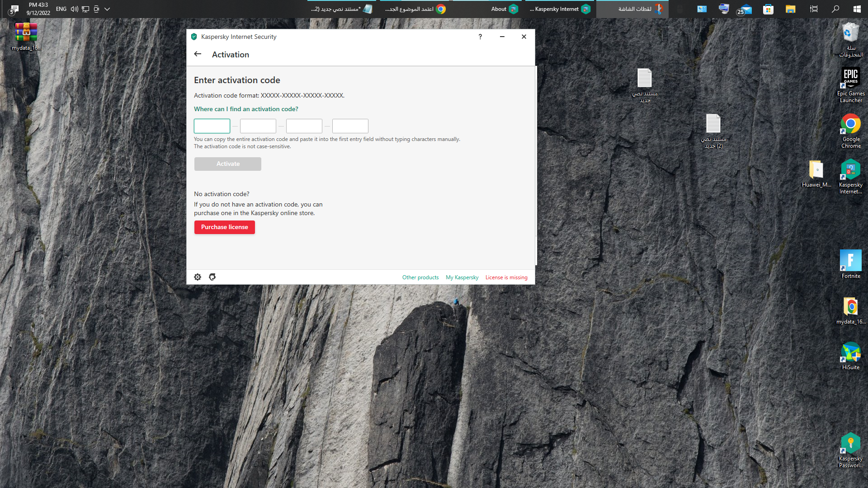Focus third activation code field
868x488 pixels.
(x=304, y=126)
